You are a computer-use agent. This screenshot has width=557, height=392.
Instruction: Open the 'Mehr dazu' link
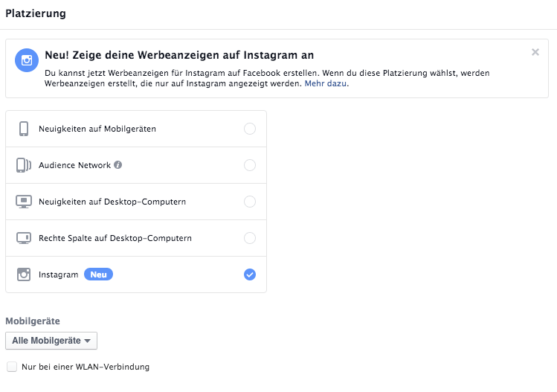[x=326, y=83]
